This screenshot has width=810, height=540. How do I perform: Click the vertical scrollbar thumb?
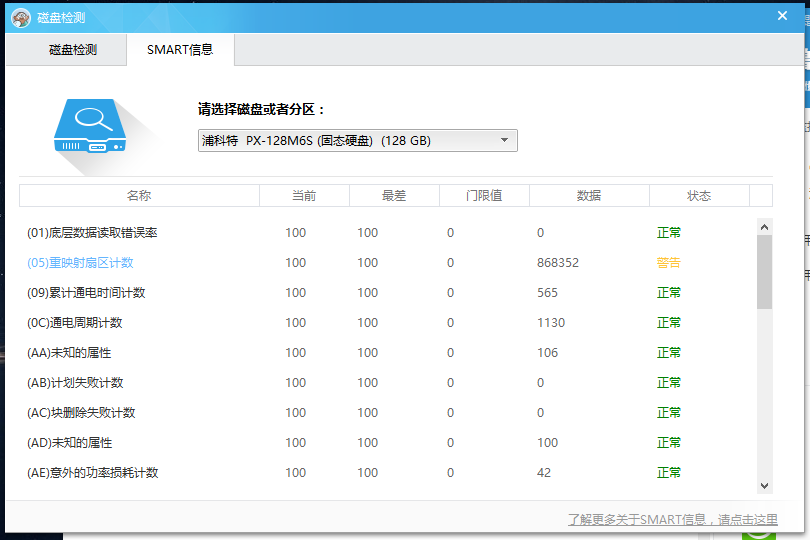click(764, 272)
